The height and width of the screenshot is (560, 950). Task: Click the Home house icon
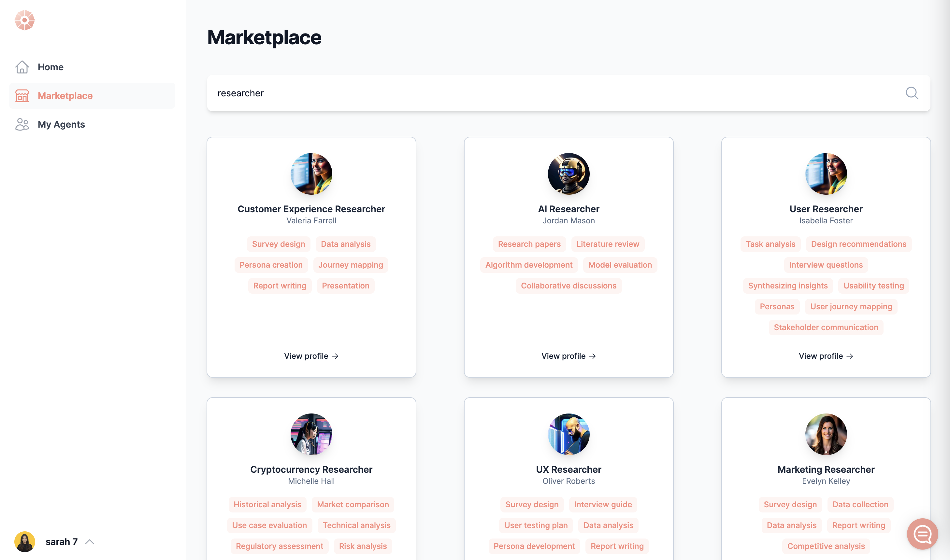coord(22,67)
